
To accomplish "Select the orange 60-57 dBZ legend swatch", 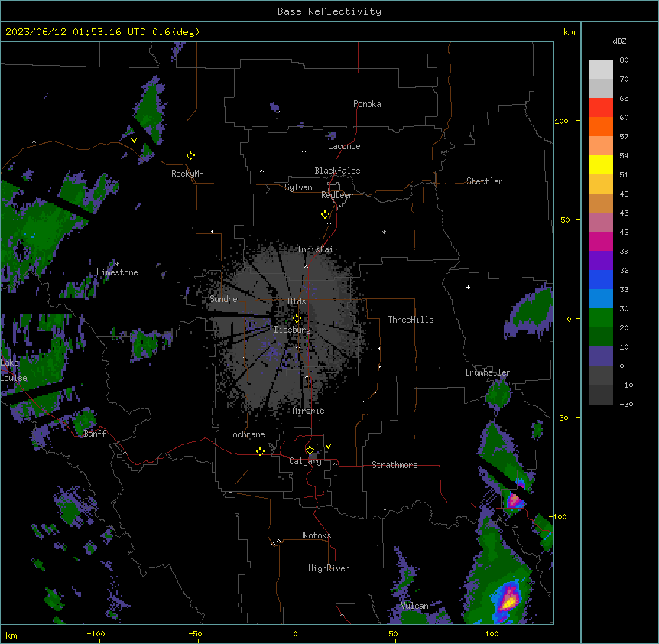I will 601,126.
